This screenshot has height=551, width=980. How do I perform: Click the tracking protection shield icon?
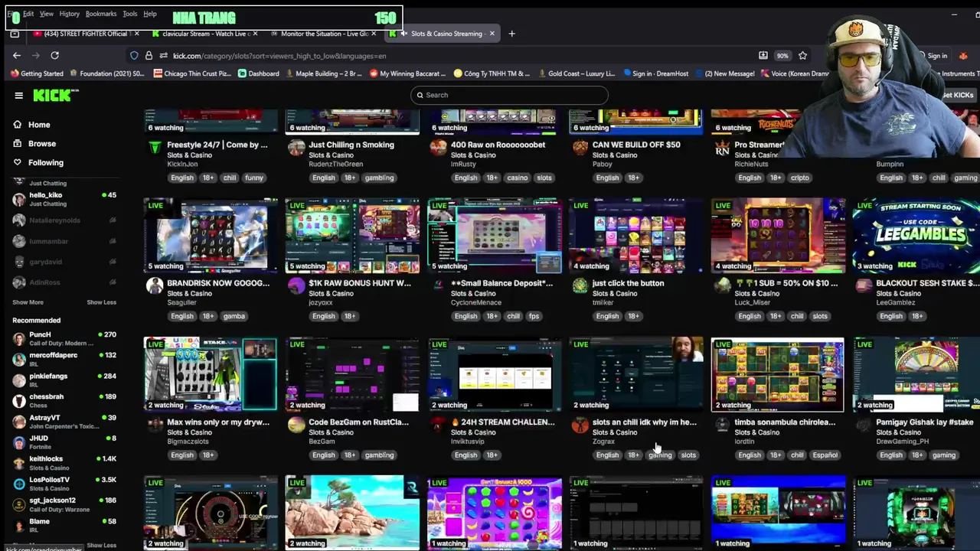coord(134,56)
